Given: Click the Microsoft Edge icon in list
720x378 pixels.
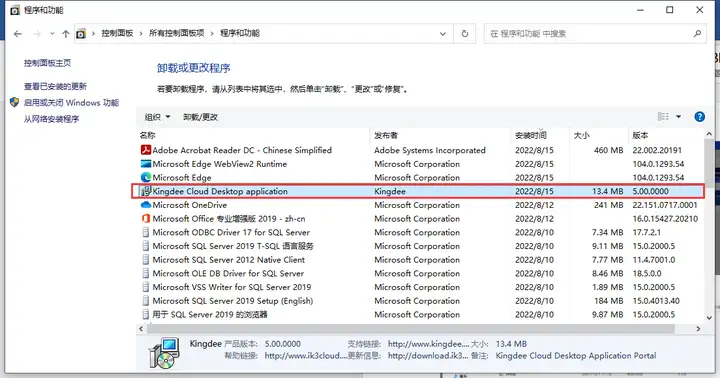Looking at the screenshot, I should click(146, 177).
